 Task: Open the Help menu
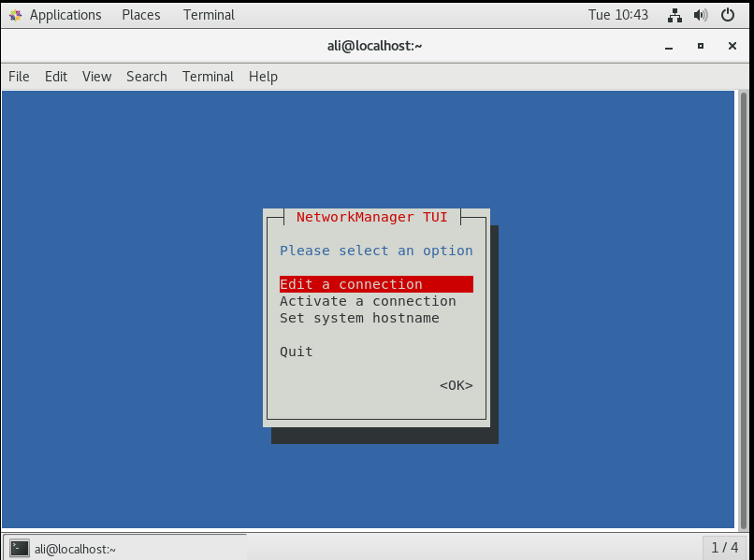click(263, 77)
